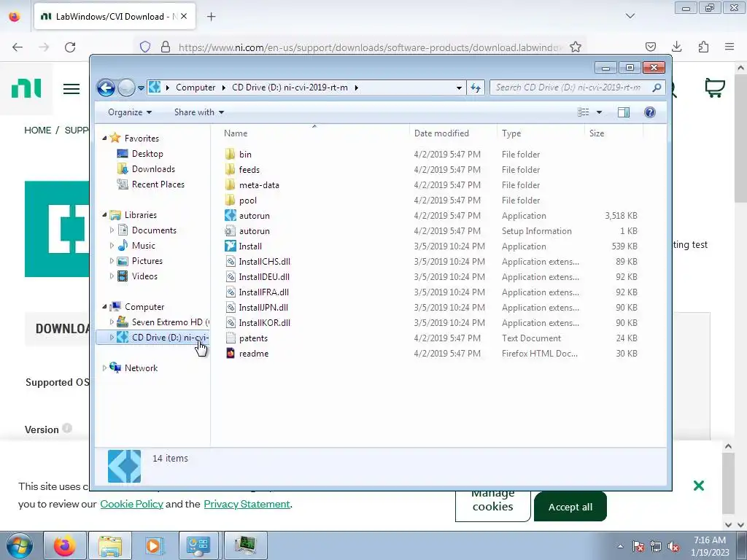
Task: Close the LabWindows/CVI Download tab
Action: [x=184, y=16]
